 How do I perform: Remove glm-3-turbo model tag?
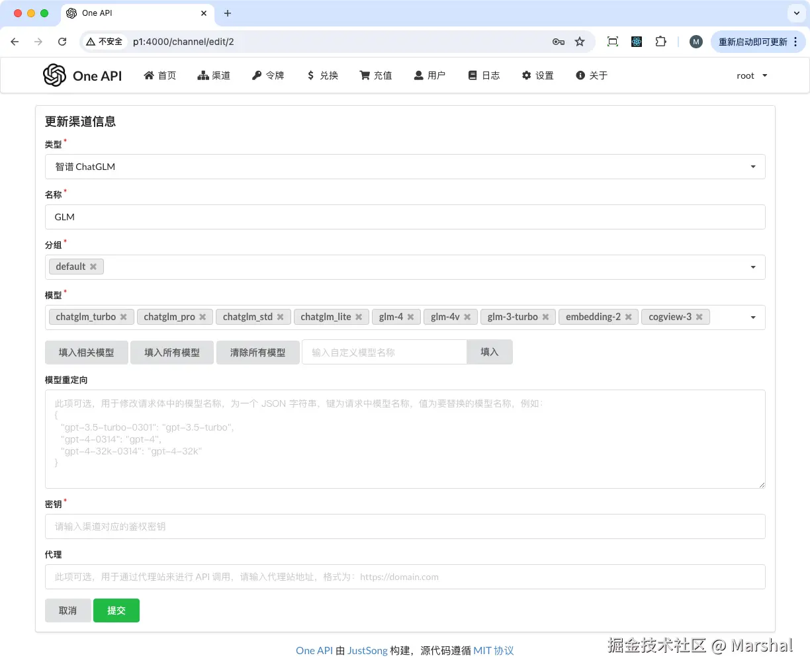click(x=545, y=317)
